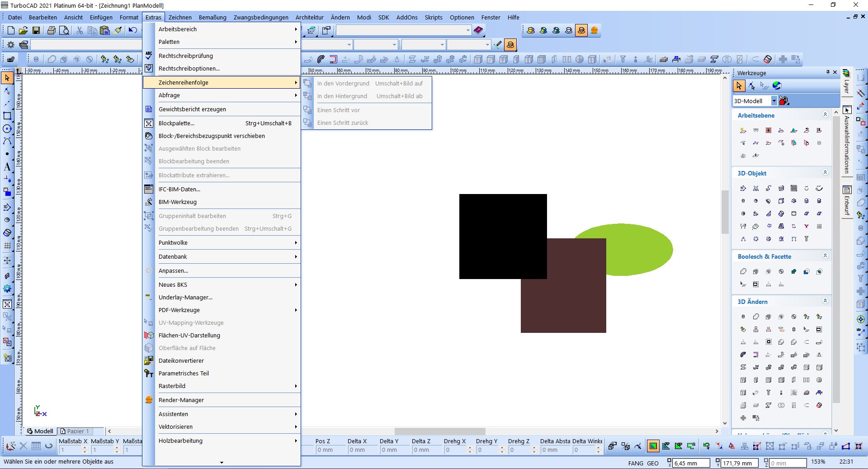
Task: Open the 3D-Modell dropdown in the Werkzeuge panel
Action: click(774, 101)
